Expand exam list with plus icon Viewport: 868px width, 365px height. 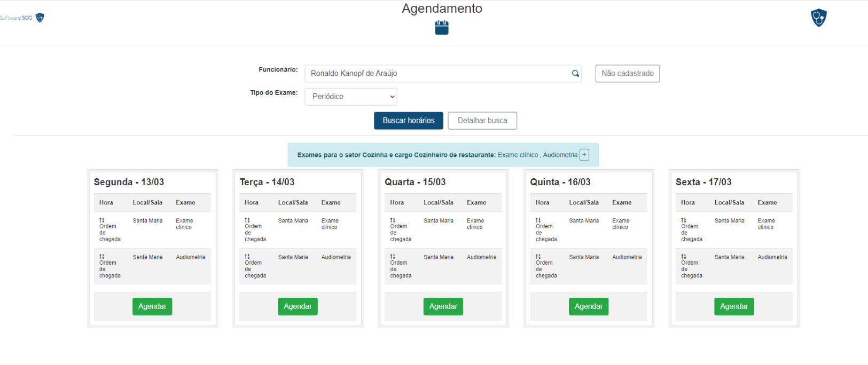tap(584, 155)
